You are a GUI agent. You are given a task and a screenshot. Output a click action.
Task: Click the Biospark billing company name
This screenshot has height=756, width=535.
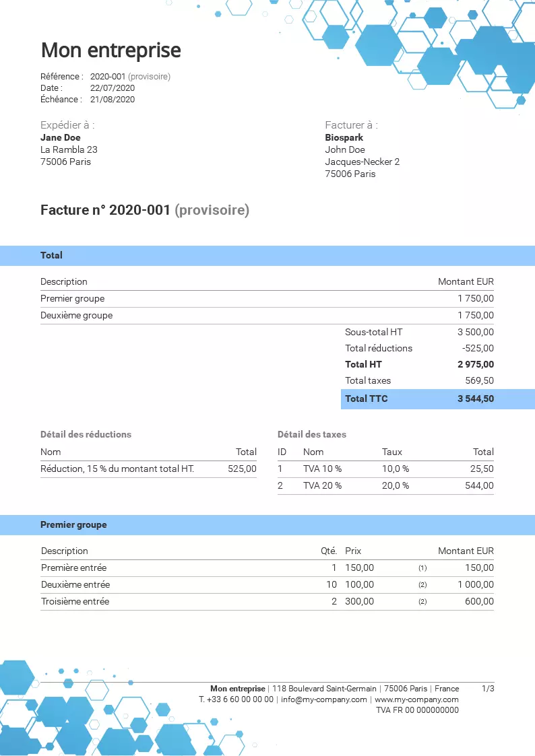click(344, 137)
